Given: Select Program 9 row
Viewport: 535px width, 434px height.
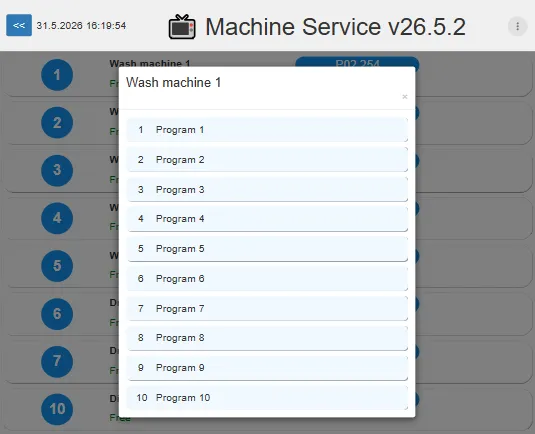Looking at the screenshot, I should [267, 368].
